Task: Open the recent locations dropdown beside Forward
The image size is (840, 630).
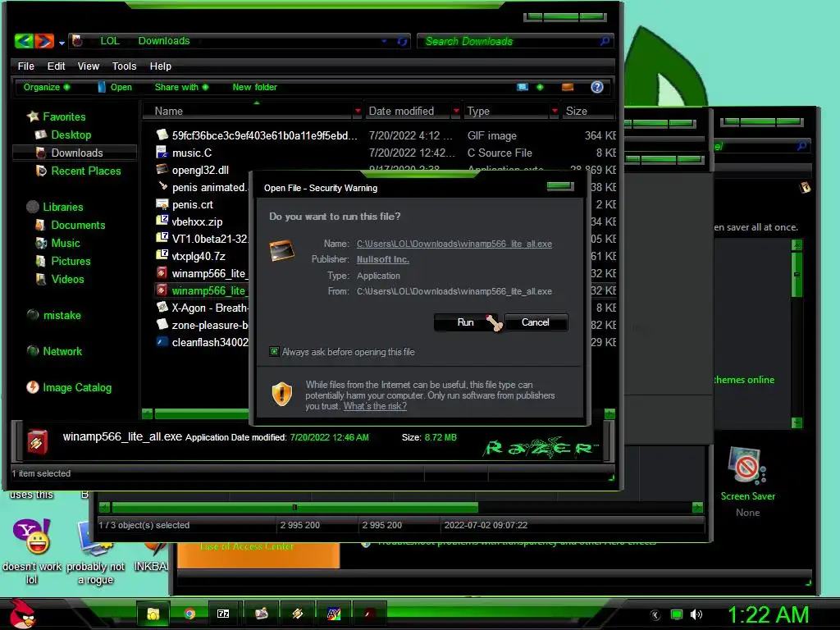Action: pyautogui.click(x=62, y=43)
